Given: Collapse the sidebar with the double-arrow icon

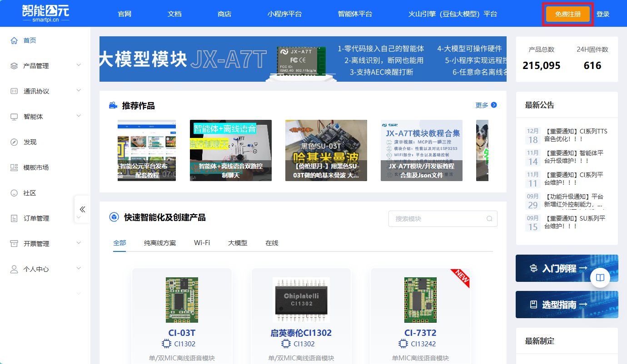Looking at the screenshot, I should click(82, 209).
